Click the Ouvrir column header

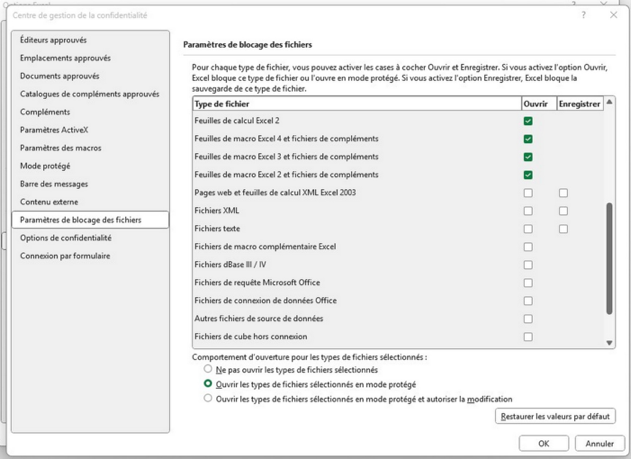(539, 104)
